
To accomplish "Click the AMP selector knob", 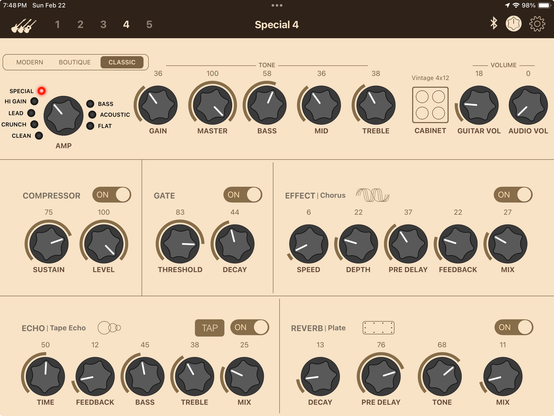I will pyautogui.click(x=63, y=116).
